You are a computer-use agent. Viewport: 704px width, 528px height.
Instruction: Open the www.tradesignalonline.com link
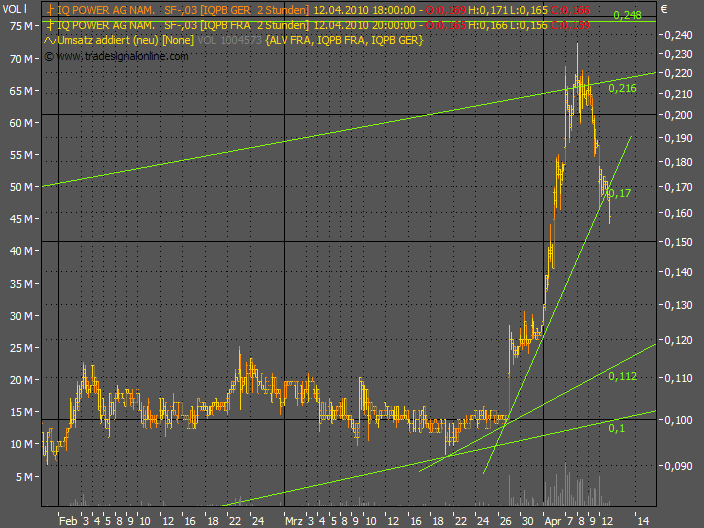point(122,56)
